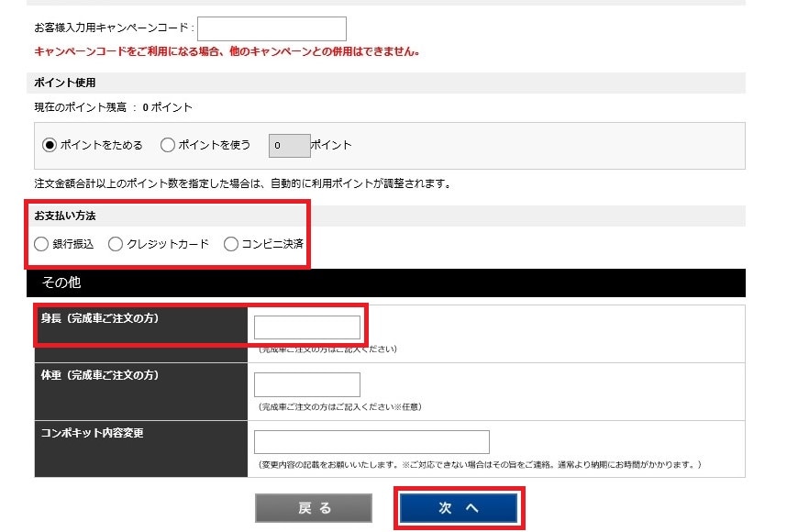Focus the 体重 weight input box

tap(306, 384)
